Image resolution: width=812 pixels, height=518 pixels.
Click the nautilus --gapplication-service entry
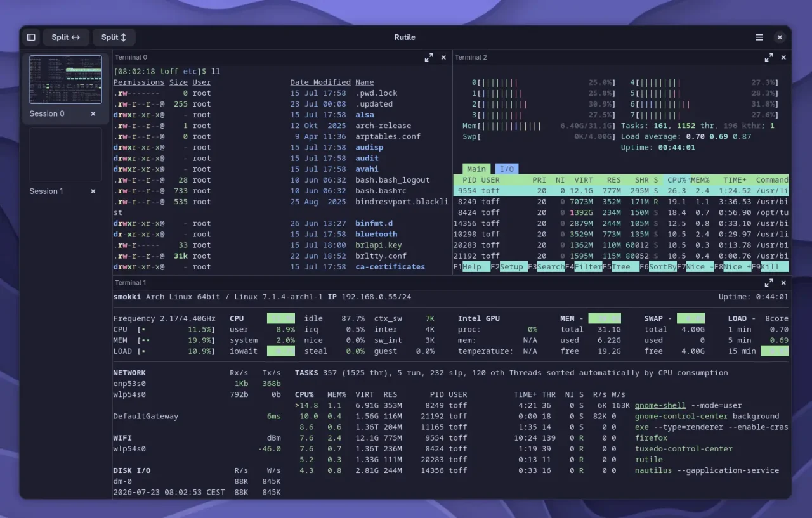point(707,470)
